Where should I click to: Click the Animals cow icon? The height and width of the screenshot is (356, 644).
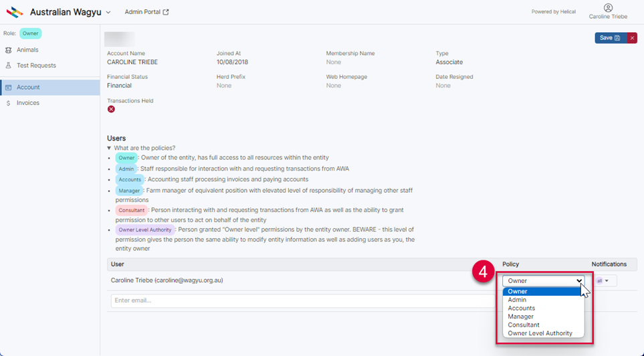tap(8, 50)
